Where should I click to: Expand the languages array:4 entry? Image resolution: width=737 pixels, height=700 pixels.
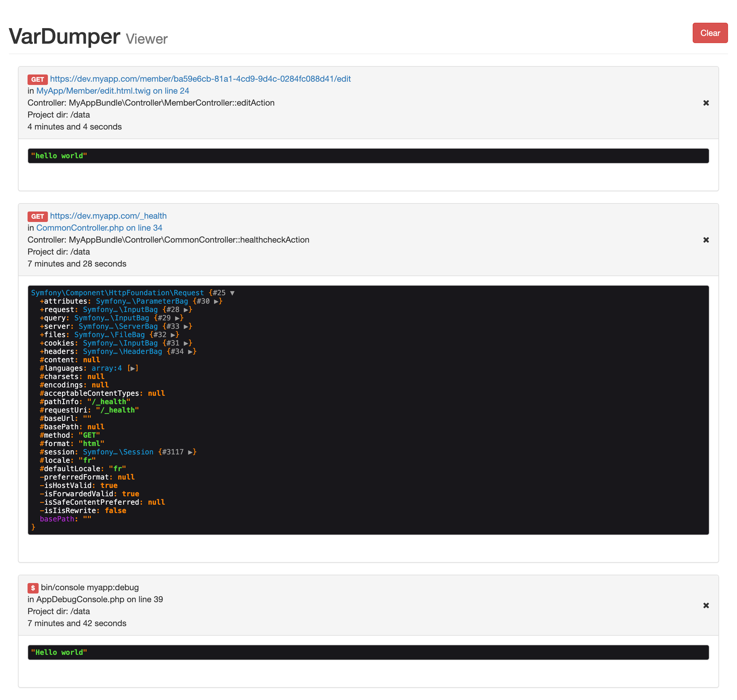[133, 368]
